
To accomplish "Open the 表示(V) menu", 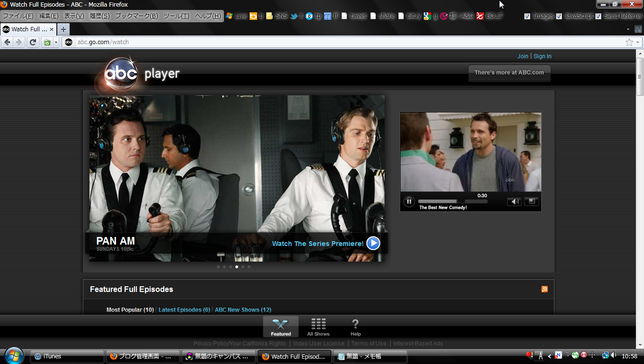I will [x=74, y=16].
